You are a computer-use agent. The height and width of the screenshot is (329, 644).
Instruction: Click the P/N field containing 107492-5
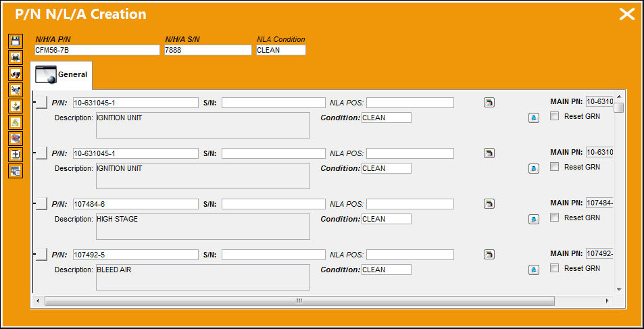(x=136, y=255)
